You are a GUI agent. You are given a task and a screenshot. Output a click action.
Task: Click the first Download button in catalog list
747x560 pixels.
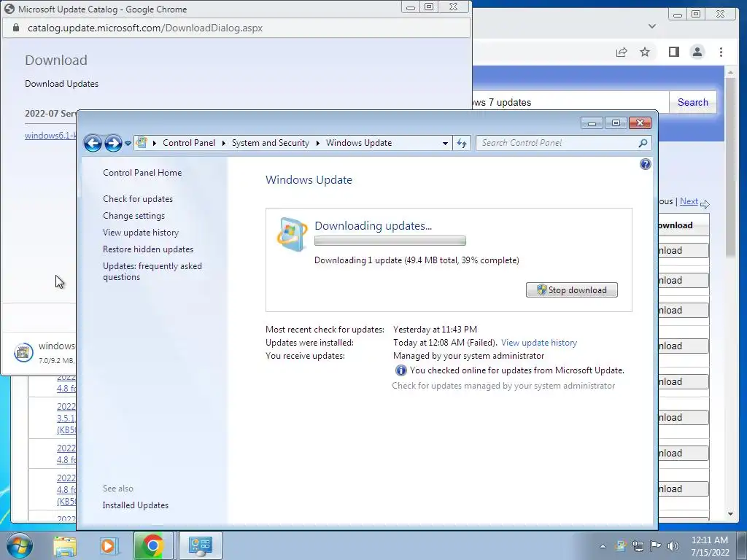[x=683, y=251]
